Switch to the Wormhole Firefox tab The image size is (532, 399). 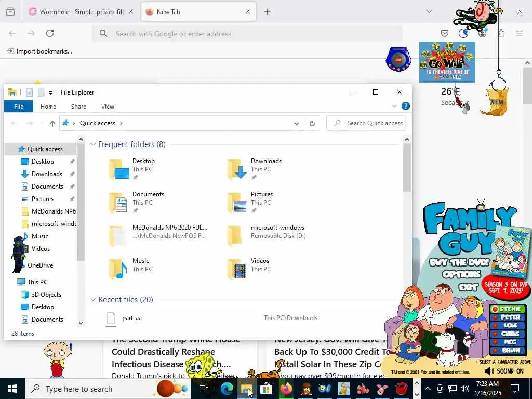tap(82, 12)
